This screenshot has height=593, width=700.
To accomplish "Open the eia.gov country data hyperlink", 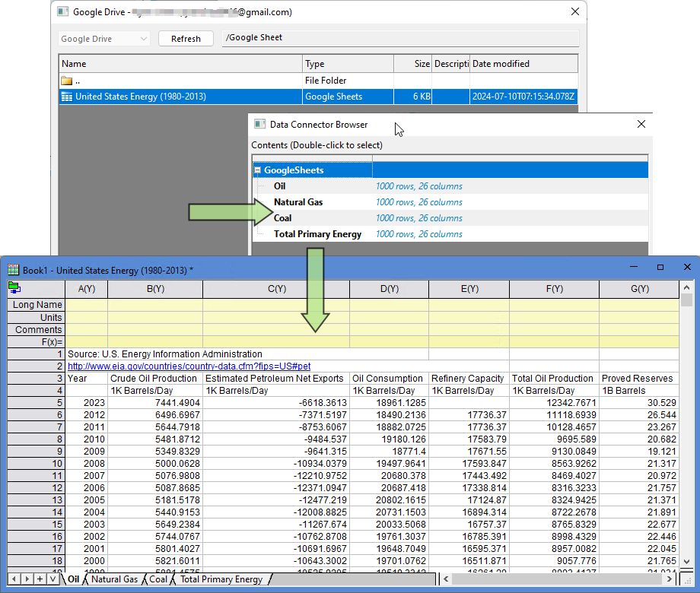I will (x=189, y=366).
